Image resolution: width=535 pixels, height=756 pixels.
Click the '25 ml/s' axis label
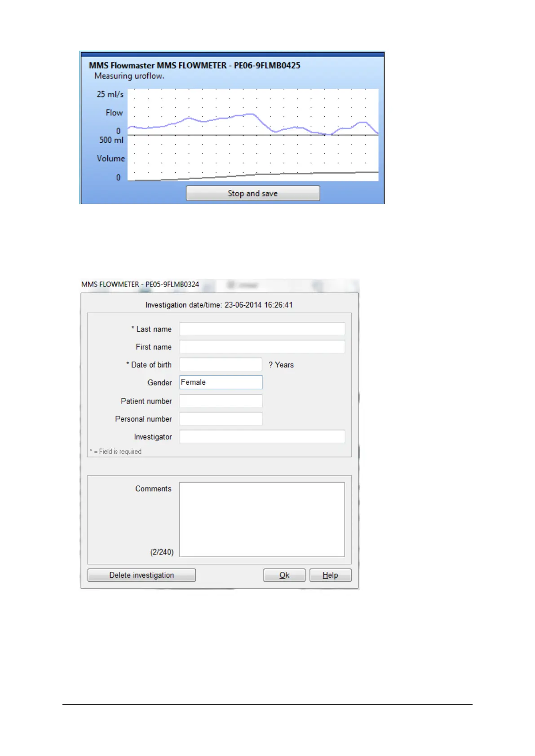110,94
